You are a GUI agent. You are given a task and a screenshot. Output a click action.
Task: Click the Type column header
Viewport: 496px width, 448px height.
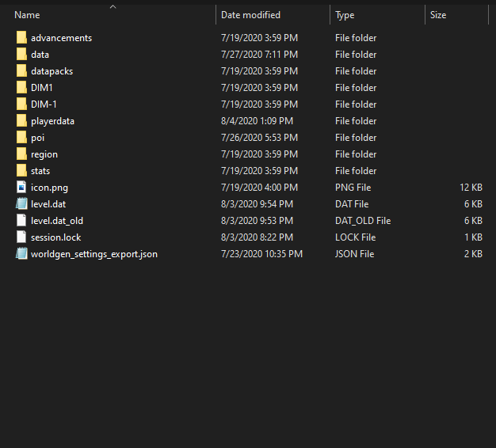point(345,15)
